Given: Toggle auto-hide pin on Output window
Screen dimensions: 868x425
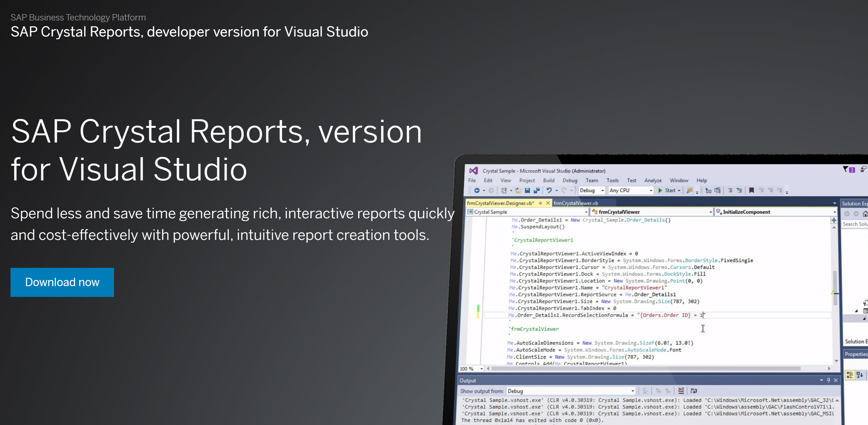Looking at the screenshot, I should point(829,380).
